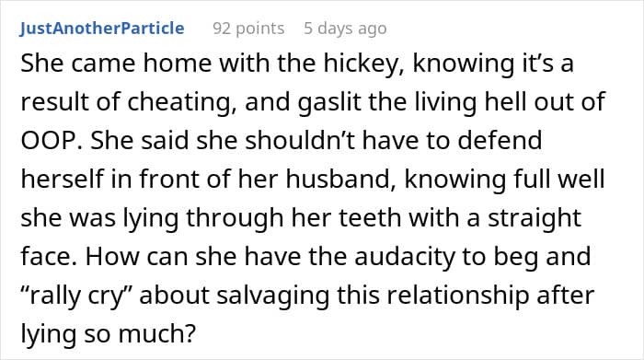
Task: Click the word cheating in the comment
Action: [181, 102]
